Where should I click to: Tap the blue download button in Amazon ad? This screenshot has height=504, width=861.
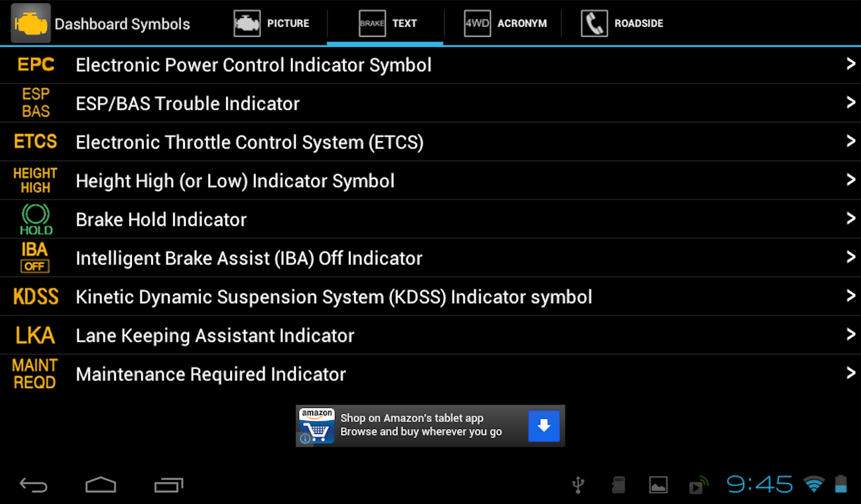click(544, 426)
